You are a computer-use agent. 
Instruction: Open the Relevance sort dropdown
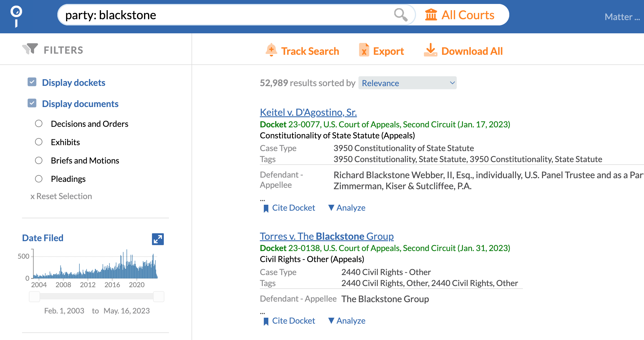coord(407,83)
